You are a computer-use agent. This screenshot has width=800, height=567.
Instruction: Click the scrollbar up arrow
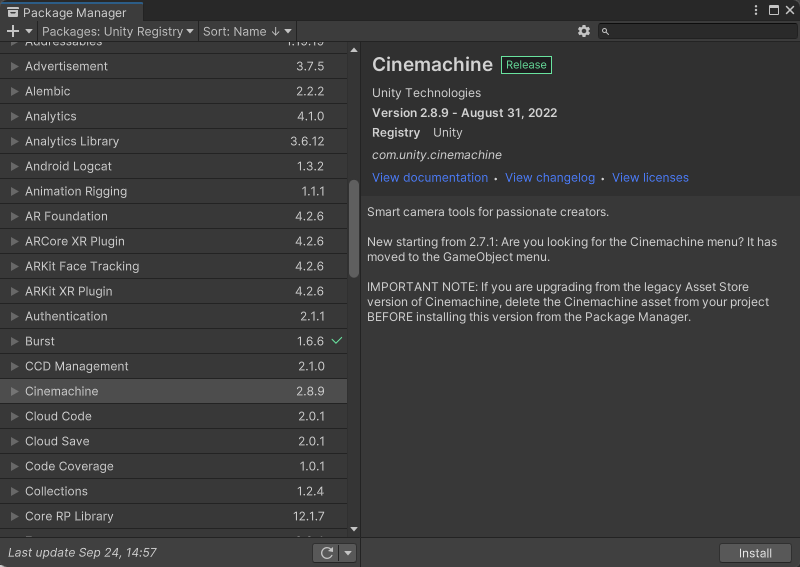point(354,50)
